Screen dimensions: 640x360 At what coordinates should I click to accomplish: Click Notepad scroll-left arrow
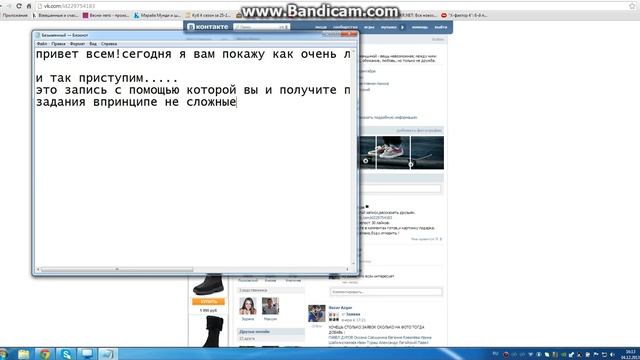click(38, 269)
